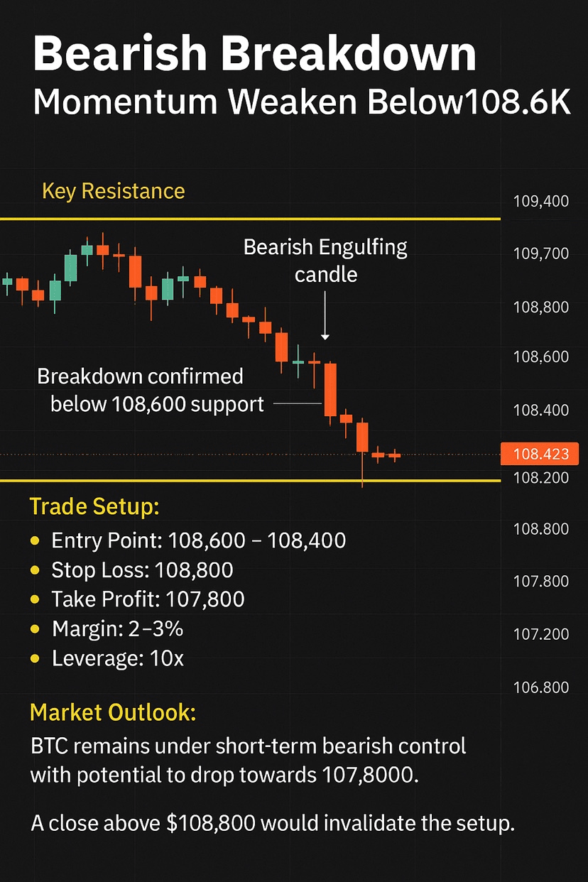Select the "Key Resistance" label
This screenshot has height=882, width=588.
pos(114,191)
